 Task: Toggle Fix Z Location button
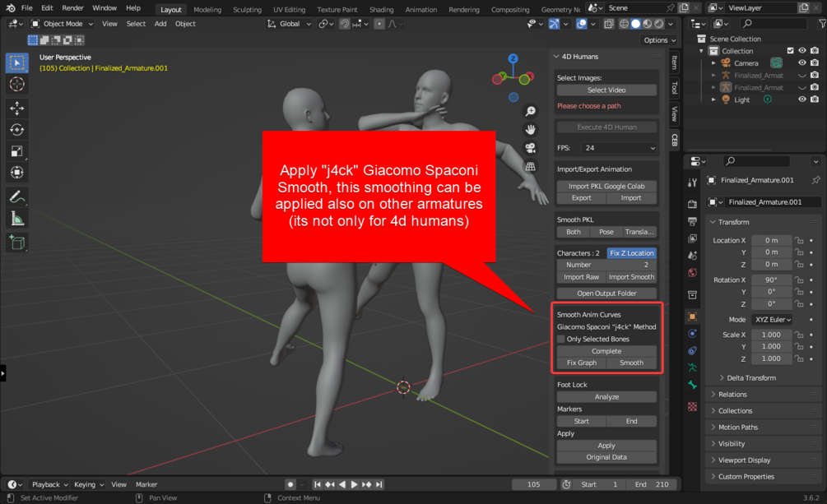point(631,253)
